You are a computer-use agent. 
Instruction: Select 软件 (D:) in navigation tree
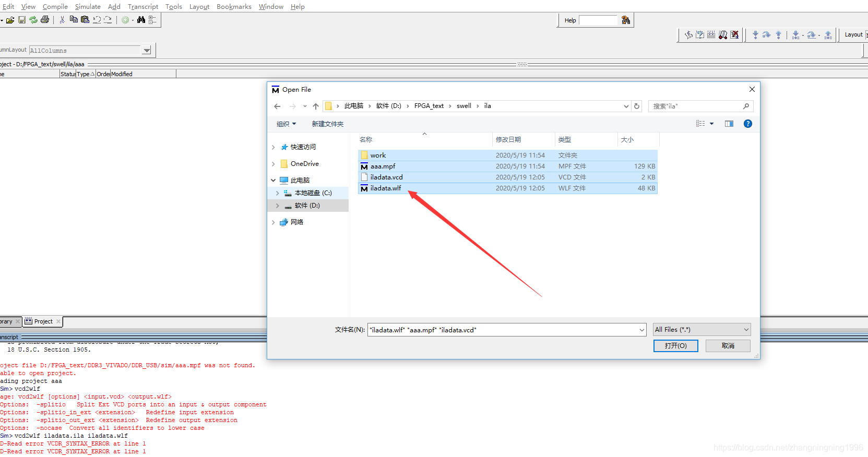pos(307,206)
